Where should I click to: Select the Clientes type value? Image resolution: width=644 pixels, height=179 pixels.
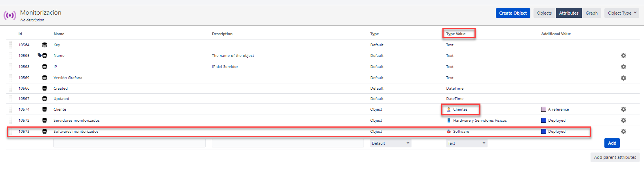[x=460, y=109]
